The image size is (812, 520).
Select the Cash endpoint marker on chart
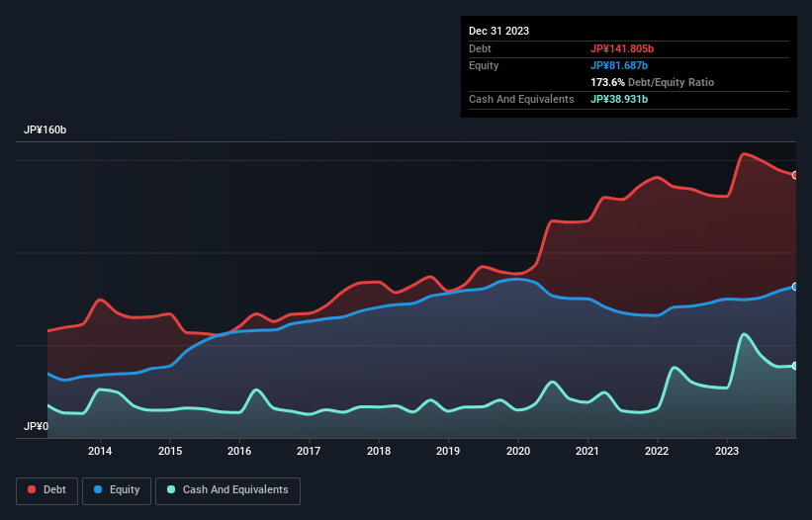point(795,366)
